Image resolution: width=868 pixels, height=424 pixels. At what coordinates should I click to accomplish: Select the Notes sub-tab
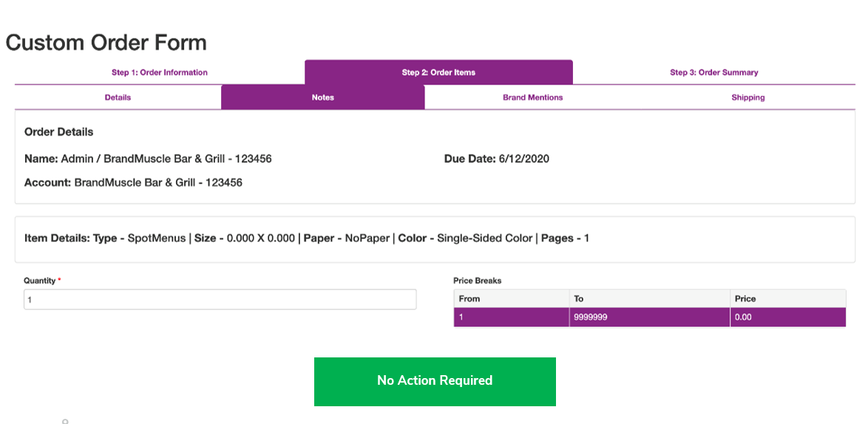click(323, 97)
